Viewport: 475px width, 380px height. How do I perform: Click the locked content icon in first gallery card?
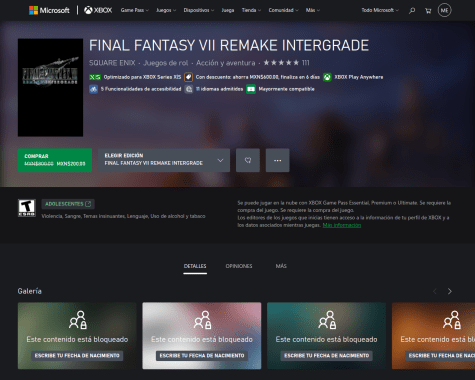point(78,320)
